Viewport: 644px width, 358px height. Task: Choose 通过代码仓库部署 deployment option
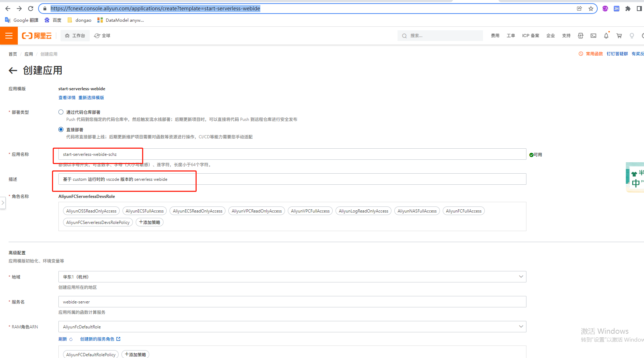pyautogui.click(x=61, y=112)
